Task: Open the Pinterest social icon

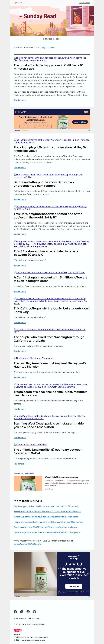Action: [35, 611]
